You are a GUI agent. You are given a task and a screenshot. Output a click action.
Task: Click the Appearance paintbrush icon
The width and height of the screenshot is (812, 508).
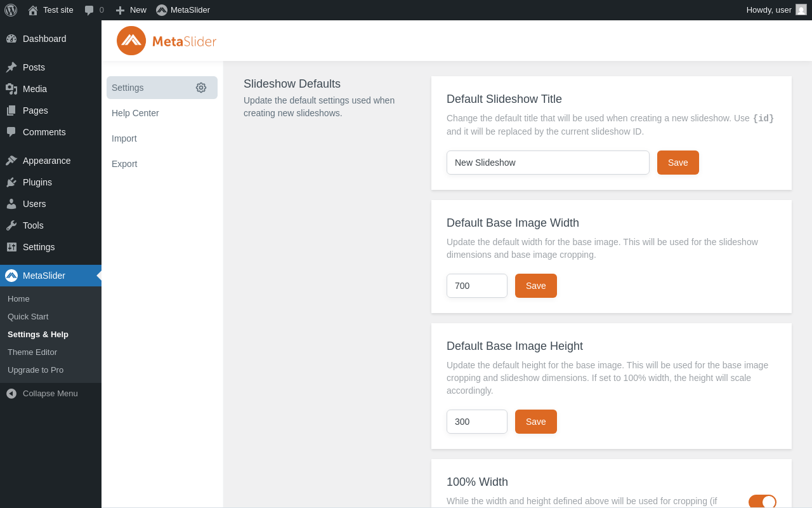click(11, 161)
